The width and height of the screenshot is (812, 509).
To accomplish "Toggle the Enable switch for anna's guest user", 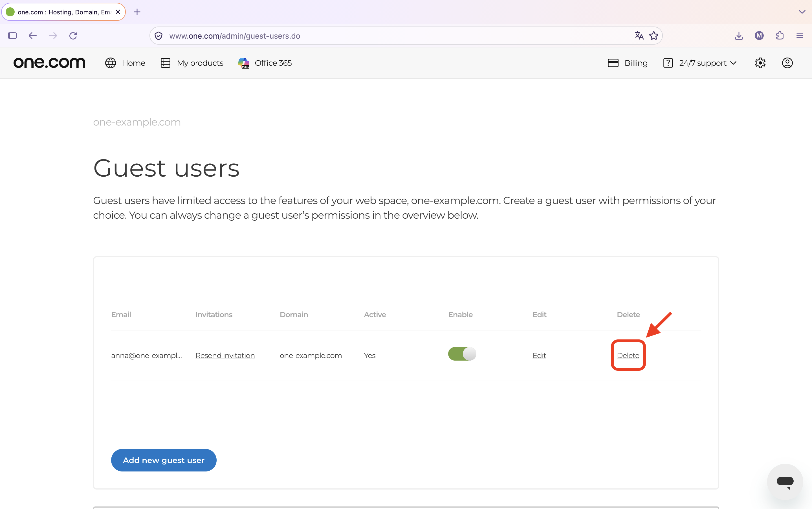I will [x=462, y=354].
